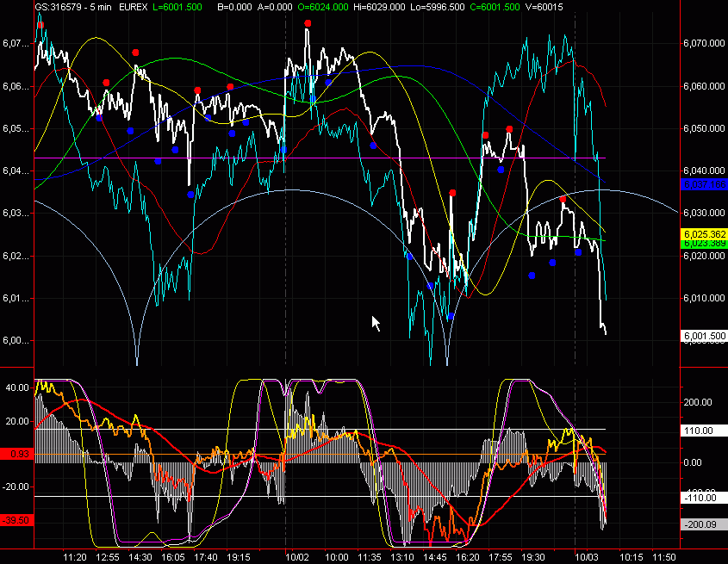
Task: Click the 6,070.000 price axis label
Action: [704, 43]
